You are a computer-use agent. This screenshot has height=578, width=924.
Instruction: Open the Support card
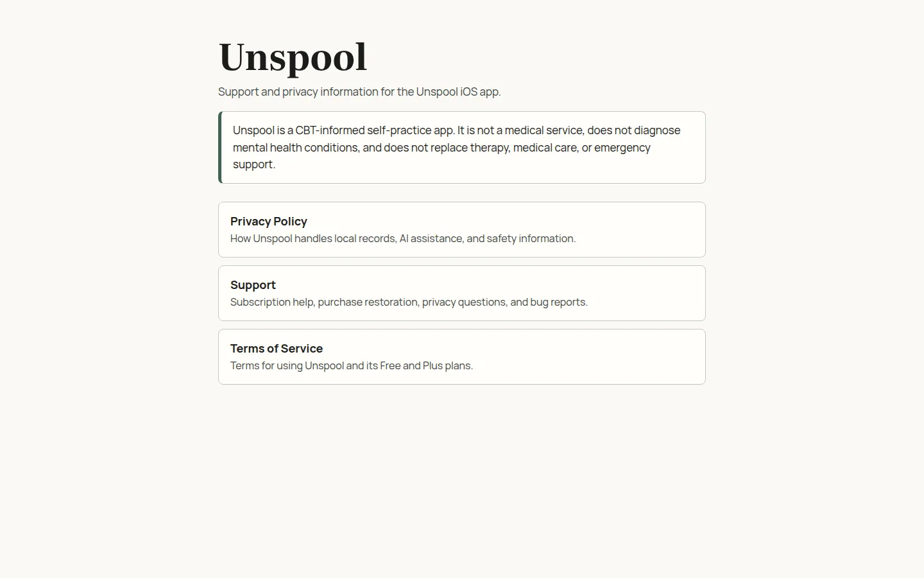461,293
